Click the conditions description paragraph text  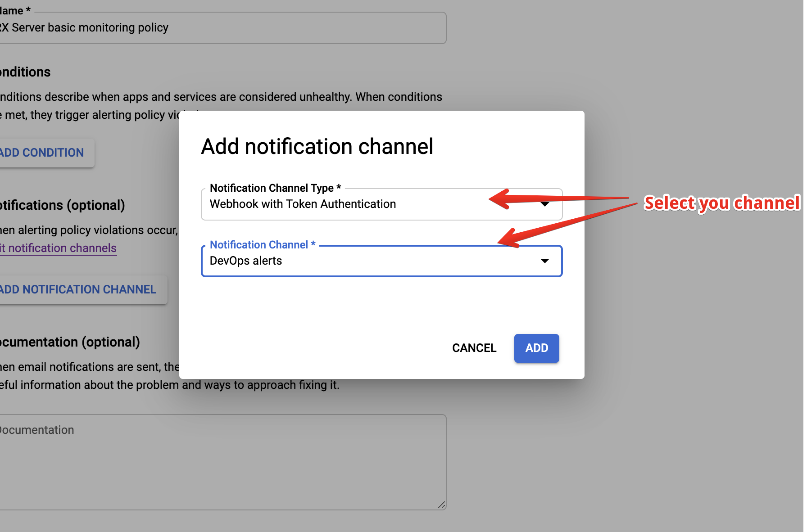[221, 106]
